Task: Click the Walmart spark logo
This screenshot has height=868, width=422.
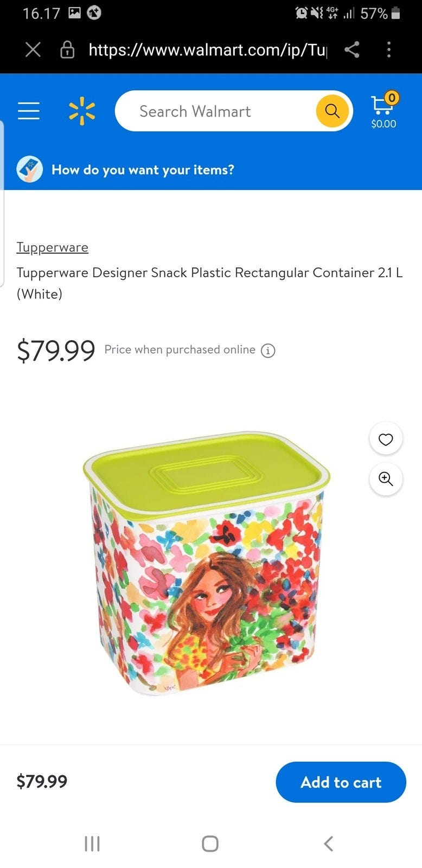Action: point(82,111)
